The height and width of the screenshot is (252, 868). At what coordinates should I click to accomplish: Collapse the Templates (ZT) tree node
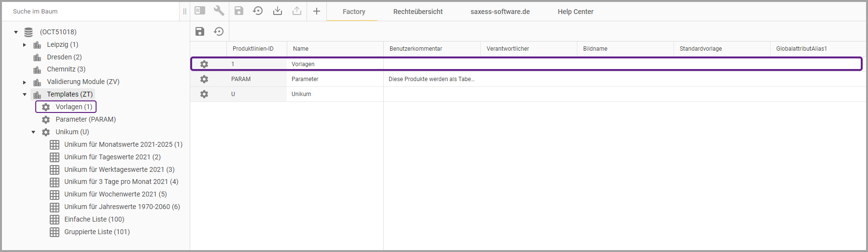(25, 95)
